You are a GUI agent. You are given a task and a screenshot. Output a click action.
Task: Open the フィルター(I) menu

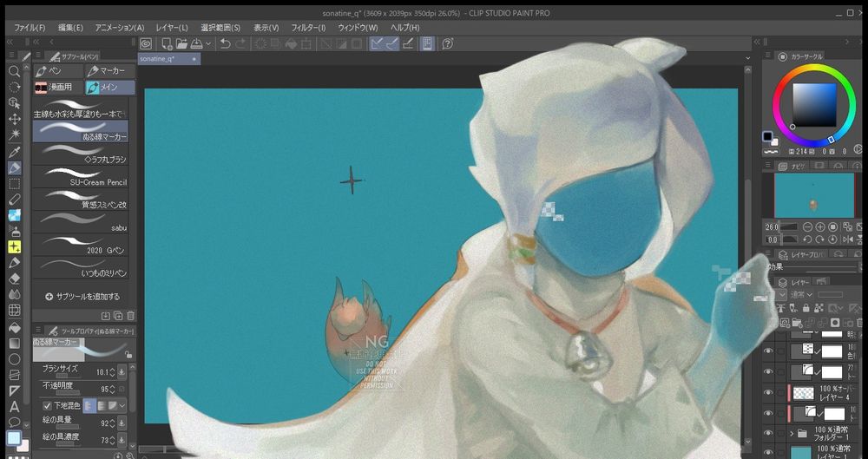click(x=308, y=27)
